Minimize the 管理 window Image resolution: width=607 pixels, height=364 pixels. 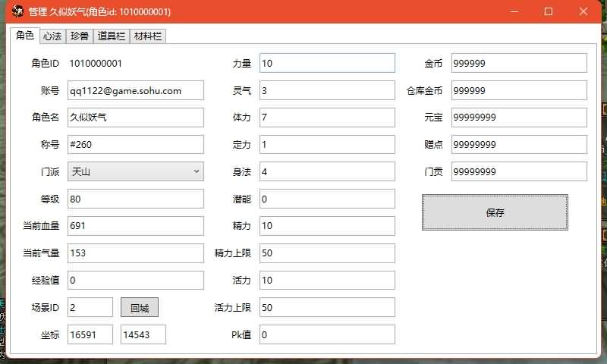[514, 11]
